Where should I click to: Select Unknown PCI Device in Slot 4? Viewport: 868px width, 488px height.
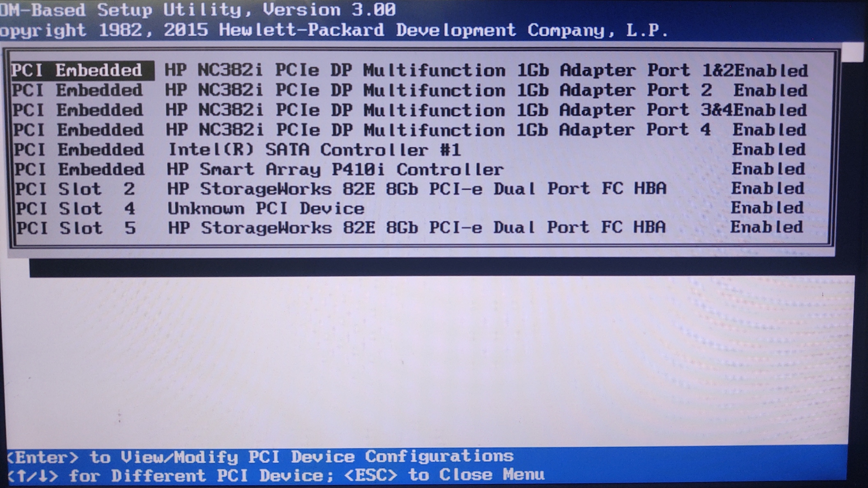pos(266,208)
